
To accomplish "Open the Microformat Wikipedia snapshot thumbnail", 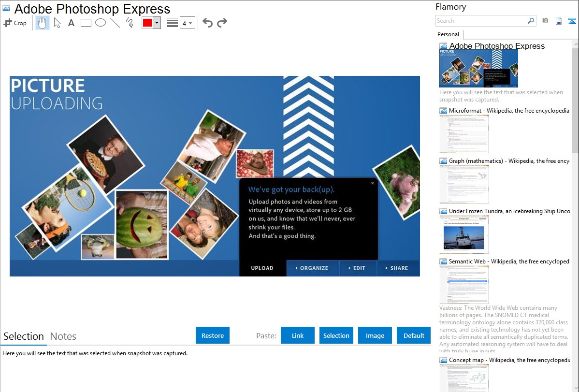I will coord(464,134).
